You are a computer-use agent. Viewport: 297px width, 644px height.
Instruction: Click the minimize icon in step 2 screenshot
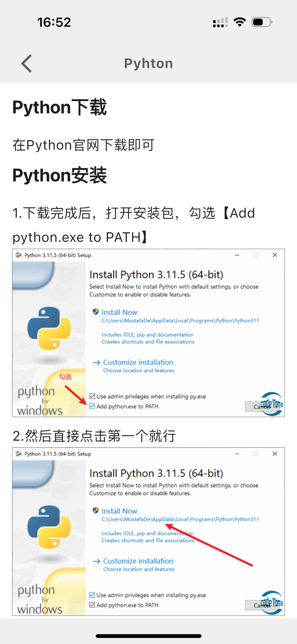point(237,454)
